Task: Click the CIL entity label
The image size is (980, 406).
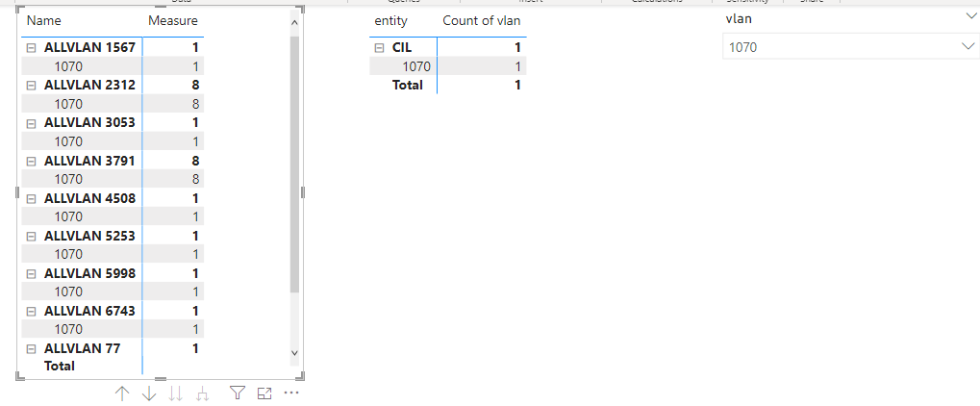Action: tap(403, 47)
